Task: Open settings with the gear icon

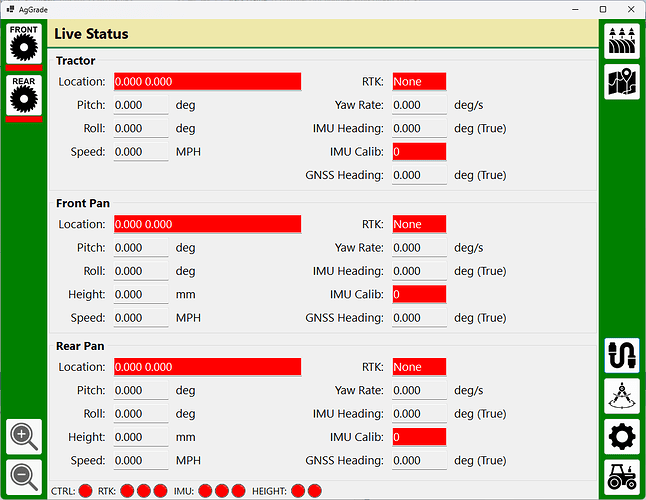Action: tap(622, 437)
